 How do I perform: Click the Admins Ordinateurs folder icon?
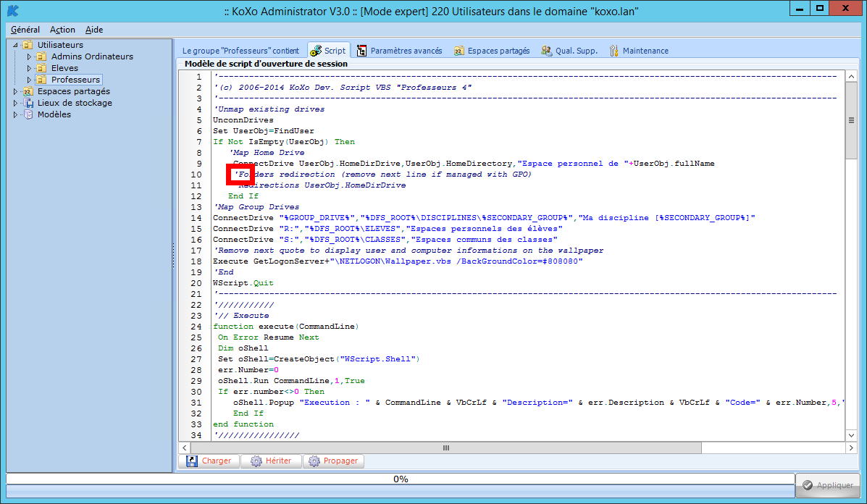(41, 56)
